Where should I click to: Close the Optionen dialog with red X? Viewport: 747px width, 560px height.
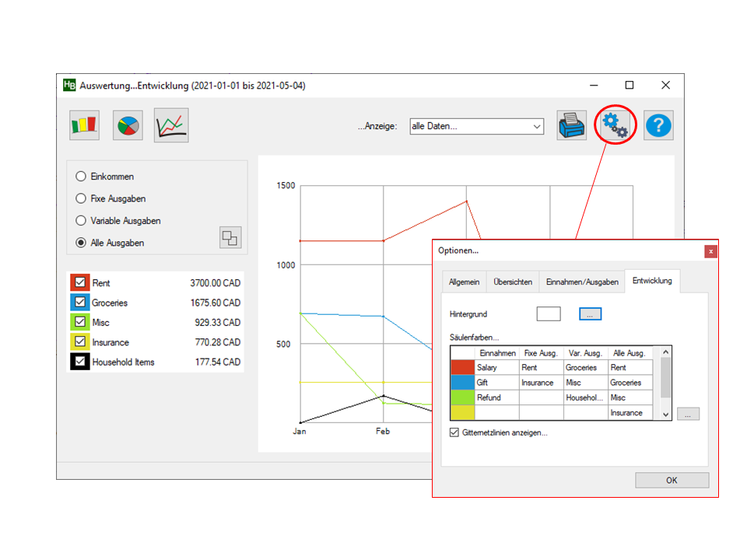click(710, 251)
